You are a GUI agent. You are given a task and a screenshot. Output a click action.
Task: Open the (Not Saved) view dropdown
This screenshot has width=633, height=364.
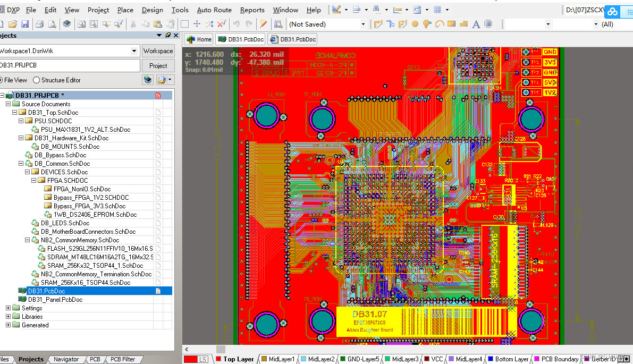pyautogui.click(x=363, y=24)
